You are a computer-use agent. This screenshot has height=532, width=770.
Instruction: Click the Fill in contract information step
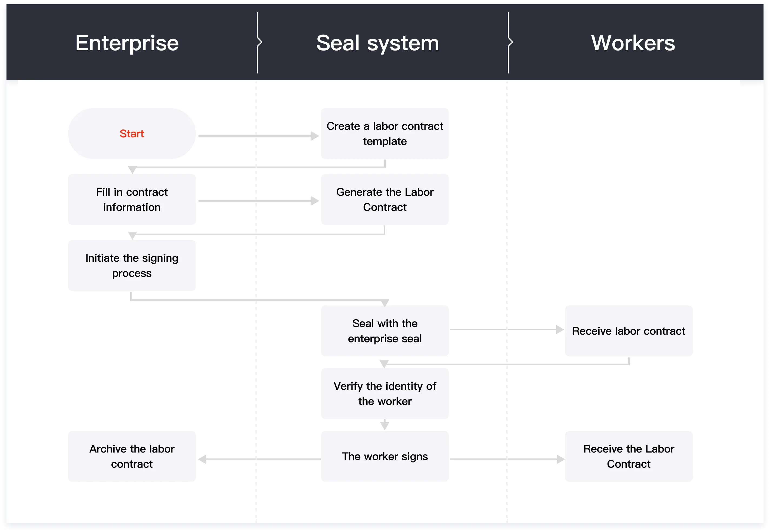(132, 200)
